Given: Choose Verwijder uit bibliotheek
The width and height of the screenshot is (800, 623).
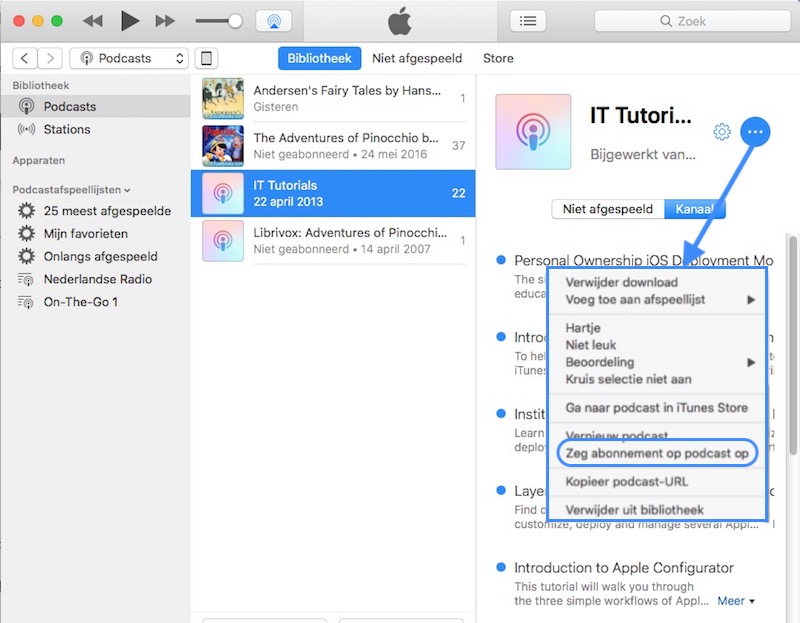Looking at the screenshot, I should pyautogui.click(x=657, y=510).
